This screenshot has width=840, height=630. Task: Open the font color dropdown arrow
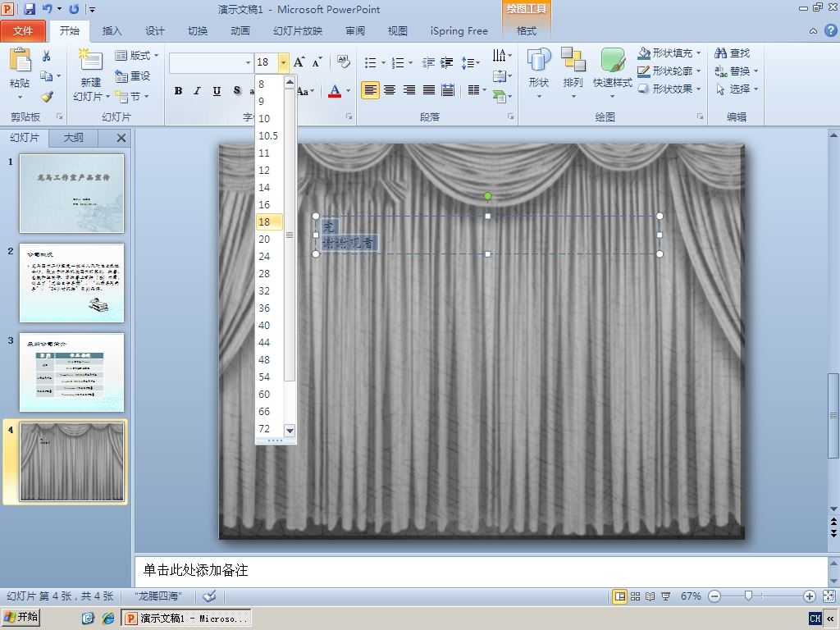[x=348, y=90]
